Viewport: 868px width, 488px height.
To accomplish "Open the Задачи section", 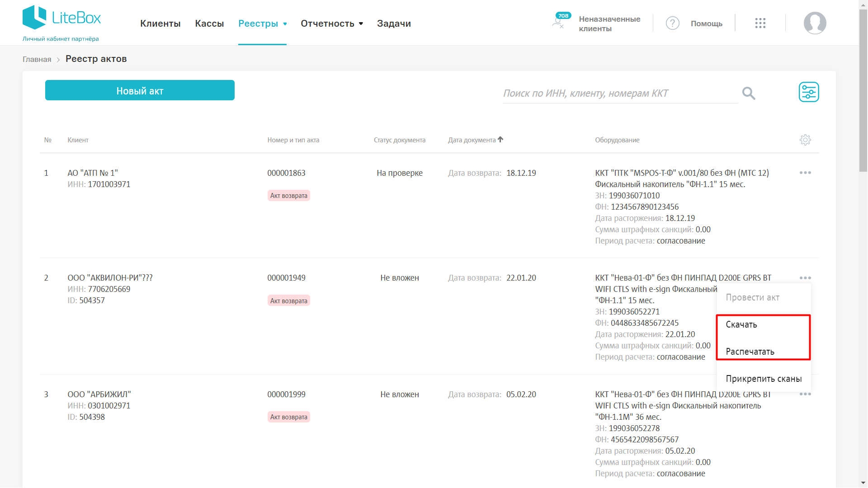I will pyautogui.click(x=394, y=23).
